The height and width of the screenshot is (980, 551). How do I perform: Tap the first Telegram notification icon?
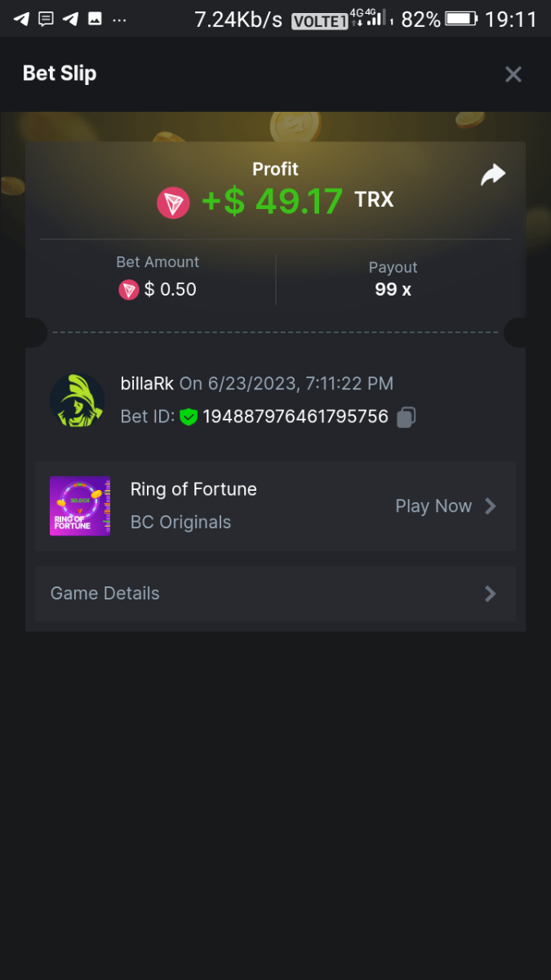click(x=21, y=19)
